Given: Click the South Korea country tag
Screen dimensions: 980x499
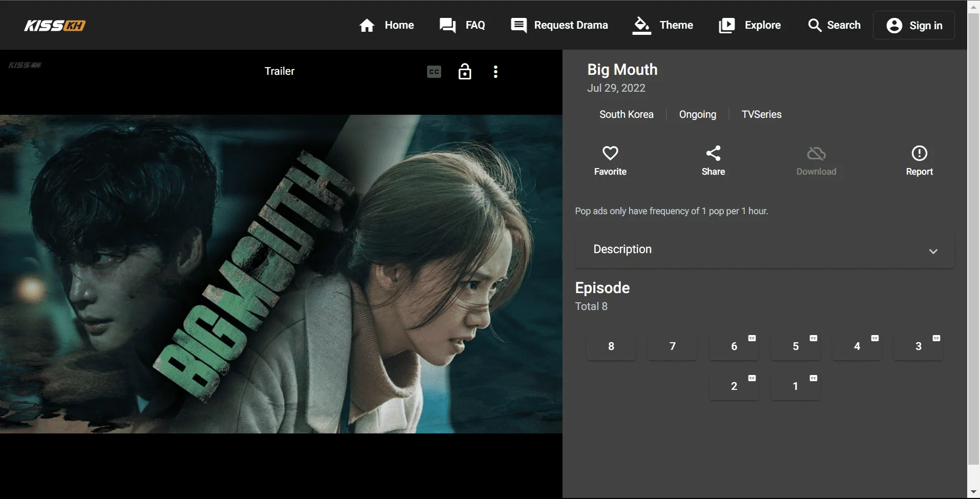Looking at the screenshot, I should (627, 114).
